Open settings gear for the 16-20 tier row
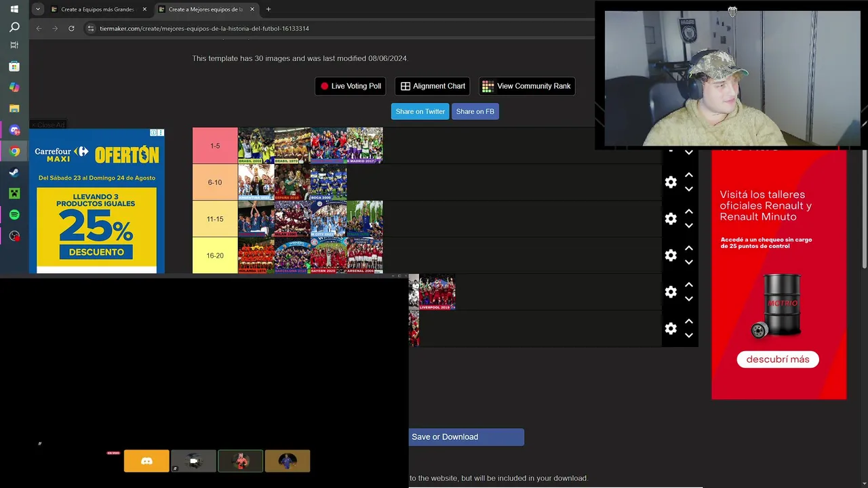Viewport: 868px width, 488px height. [x=671, y=256]
